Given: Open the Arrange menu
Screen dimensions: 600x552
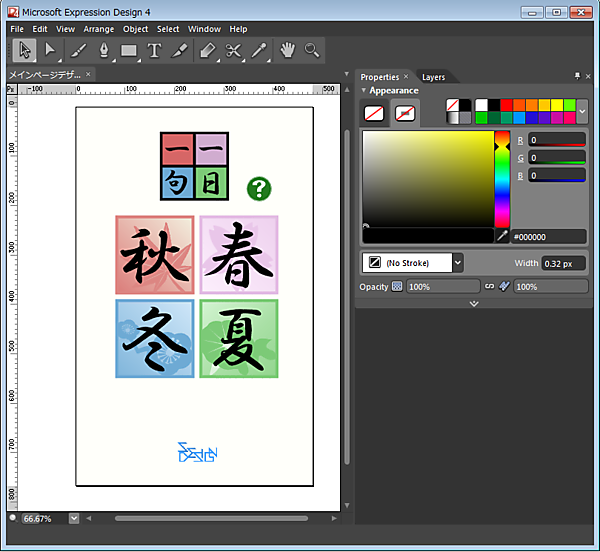Looking at the screenshot, I should point(99,29).
